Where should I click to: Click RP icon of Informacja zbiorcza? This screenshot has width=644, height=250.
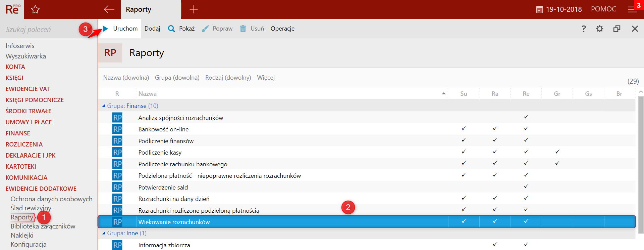[x=117, y=245]
